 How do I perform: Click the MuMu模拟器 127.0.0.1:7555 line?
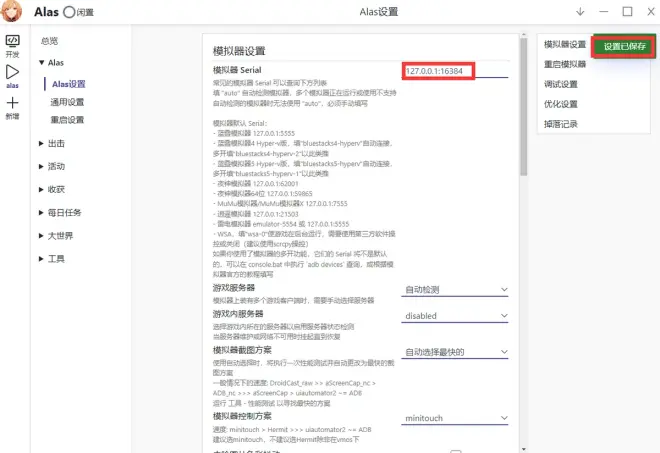coord(280,204)
